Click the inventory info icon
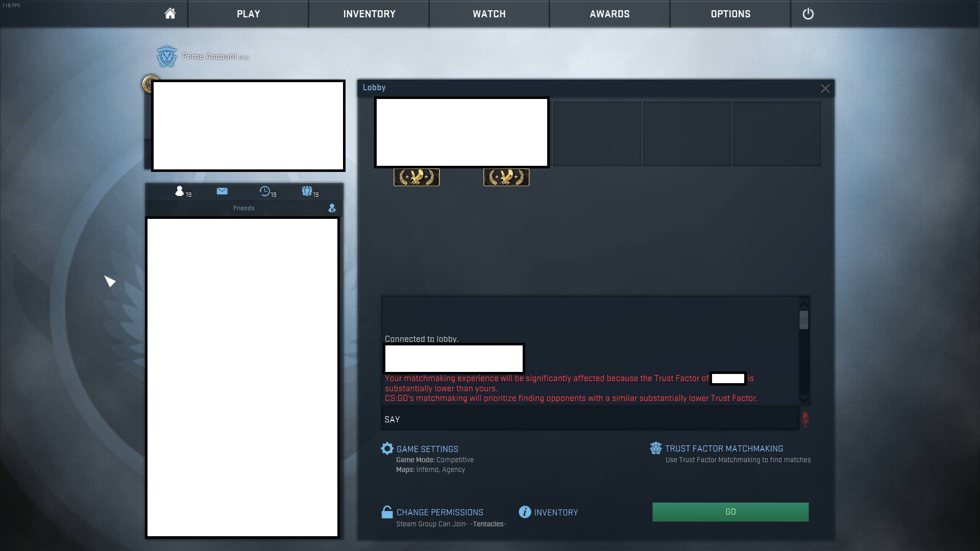Image resolution: width=980 pixels, height=551 pixels. point(525,512)
